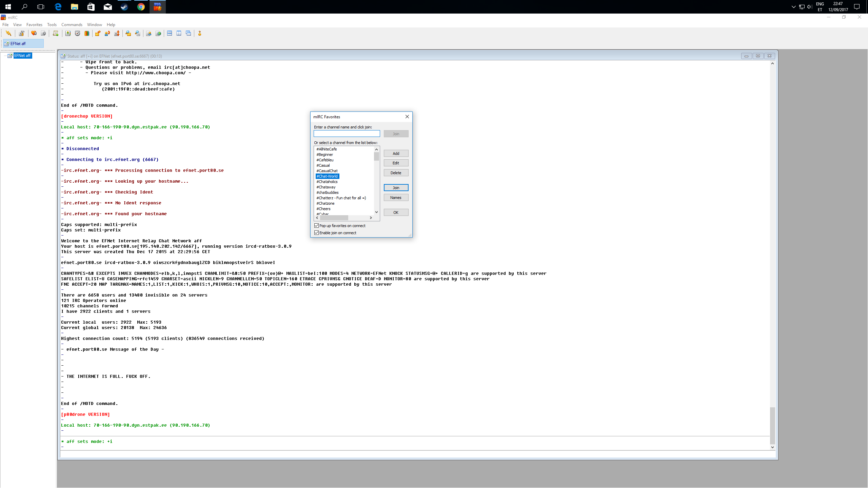Image resolution: width=868 pixels, height=488 pixels.
Task: Open File Explorer from the taskbar
Action: 74,7
